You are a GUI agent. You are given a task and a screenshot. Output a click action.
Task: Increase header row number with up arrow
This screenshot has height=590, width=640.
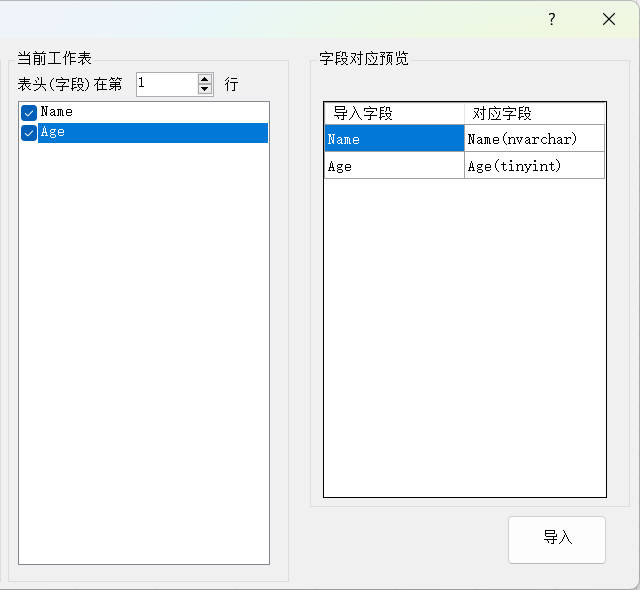(x=205, y=79)
